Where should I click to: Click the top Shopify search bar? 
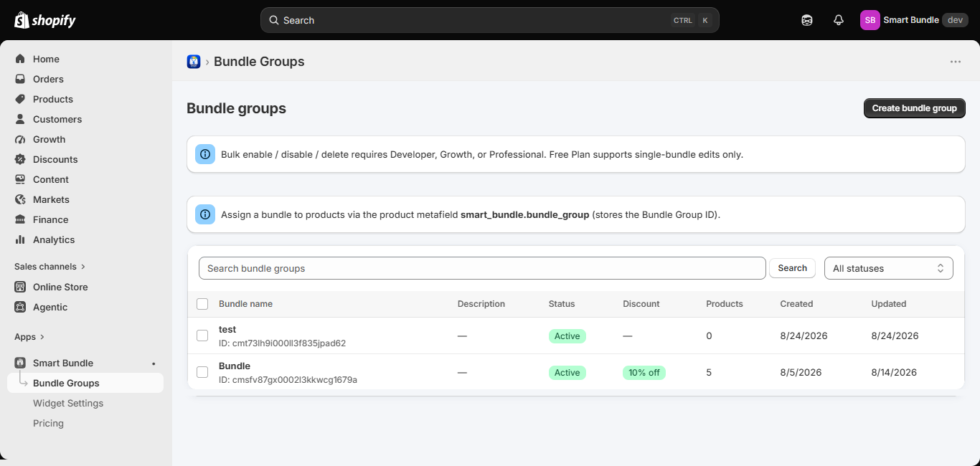tap(490, 20)
